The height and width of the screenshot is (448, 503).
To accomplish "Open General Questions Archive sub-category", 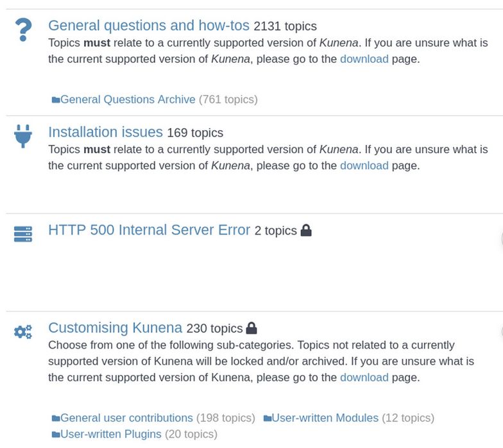I will click(128, 99).
